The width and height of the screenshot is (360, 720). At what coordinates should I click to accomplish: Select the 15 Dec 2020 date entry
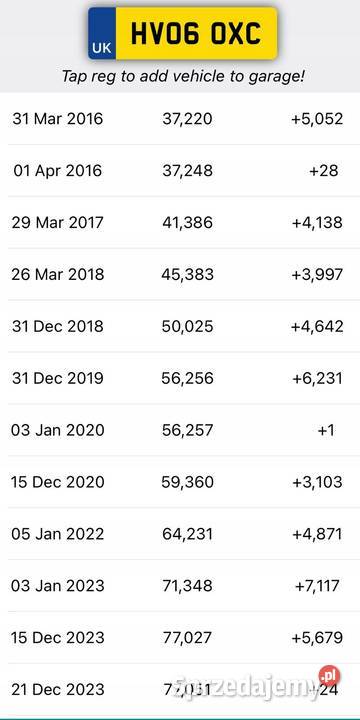pyautogui.click(x=57, y=482)
